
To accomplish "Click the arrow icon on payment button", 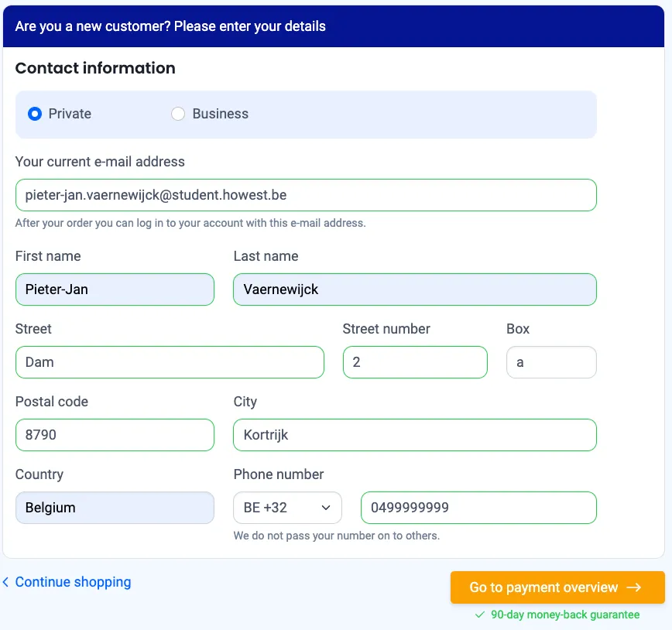I will [634, 587].
